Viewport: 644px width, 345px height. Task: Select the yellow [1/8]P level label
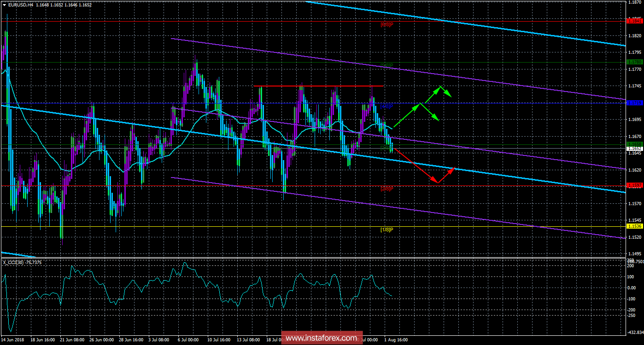tap(386, 230)
